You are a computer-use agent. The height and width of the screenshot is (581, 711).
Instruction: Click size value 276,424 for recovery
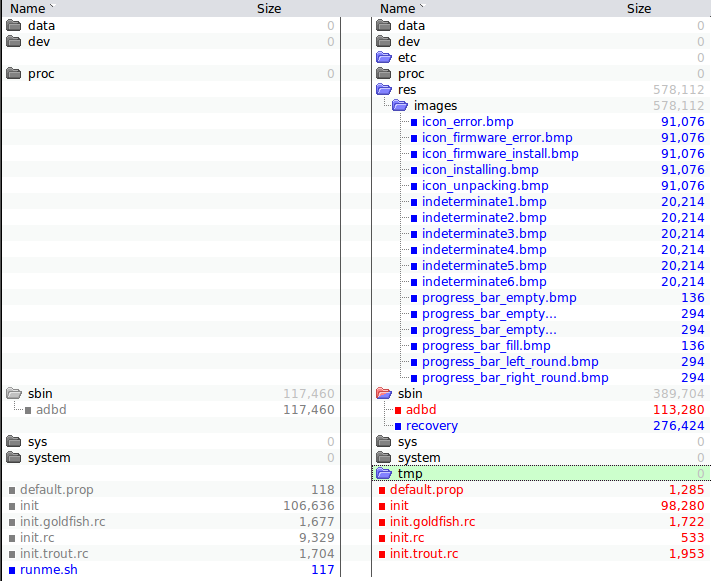click(678, 426)
